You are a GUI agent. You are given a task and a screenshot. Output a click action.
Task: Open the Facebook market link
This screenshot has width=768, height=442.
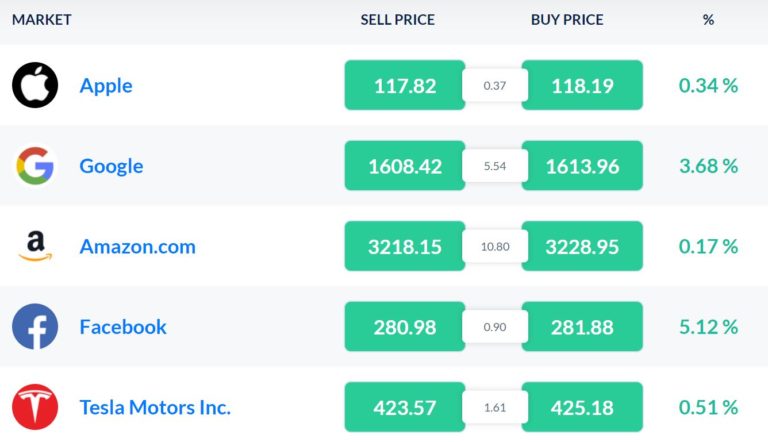(x=123, y=327)
